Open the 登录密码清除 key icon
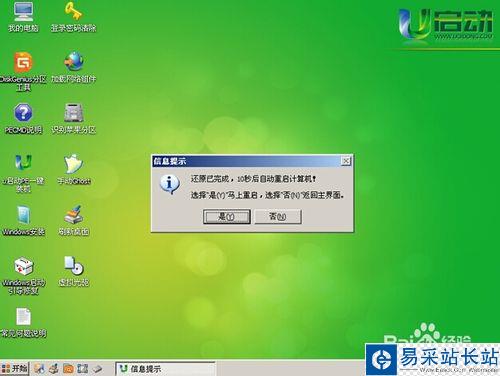The width and height of the screenshot is (500, 376). point(74,17)
